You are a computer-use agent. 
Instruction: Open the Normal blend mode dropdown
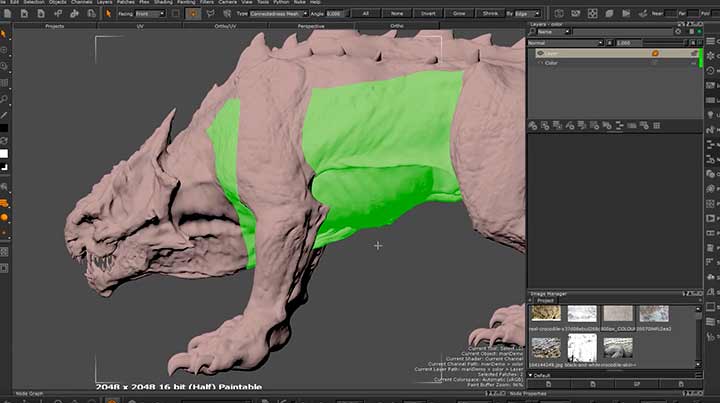(565, 43)
